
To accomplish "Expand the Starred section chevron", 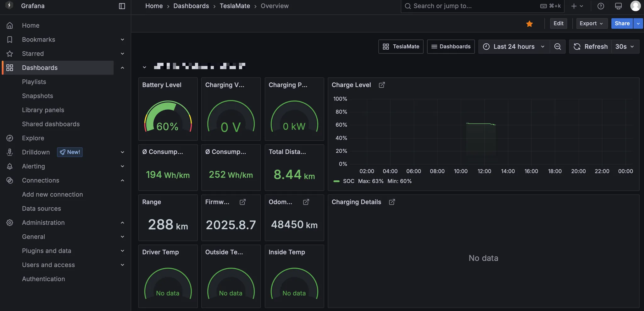I will pos(122,54).
